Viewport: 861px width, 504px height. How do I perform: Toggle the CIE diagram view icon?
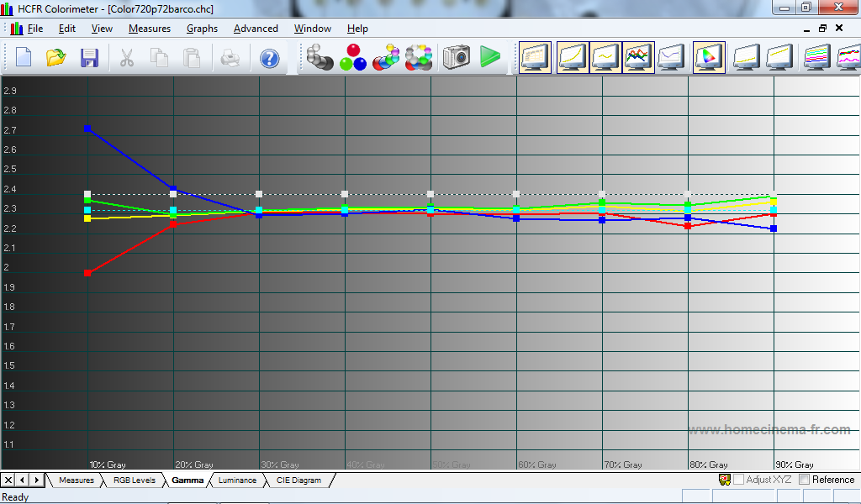point(709,58)
